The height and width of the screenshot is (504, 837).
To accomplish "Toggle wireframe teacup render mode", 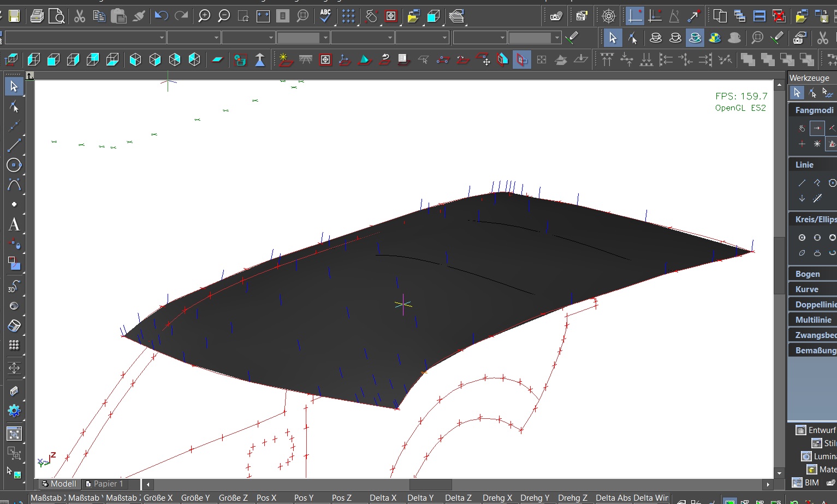I will click(656, 38).
